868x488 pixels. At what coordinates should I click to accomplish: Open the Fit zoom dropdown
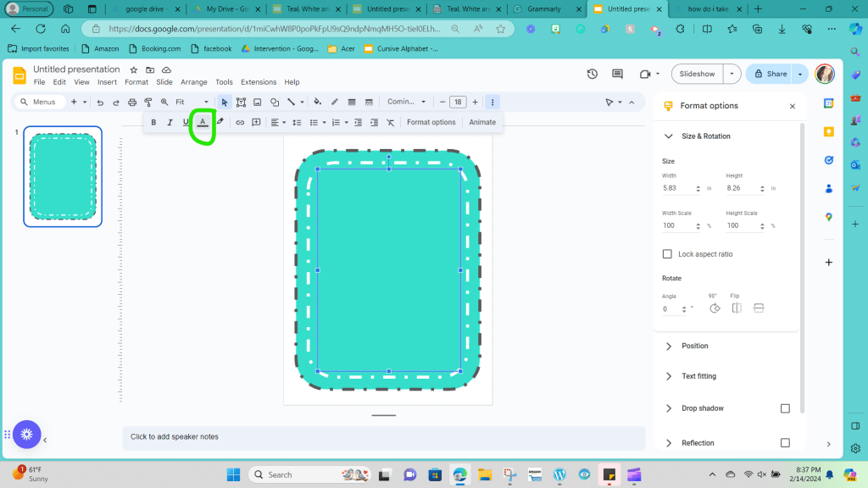click(x=192, y=102)
